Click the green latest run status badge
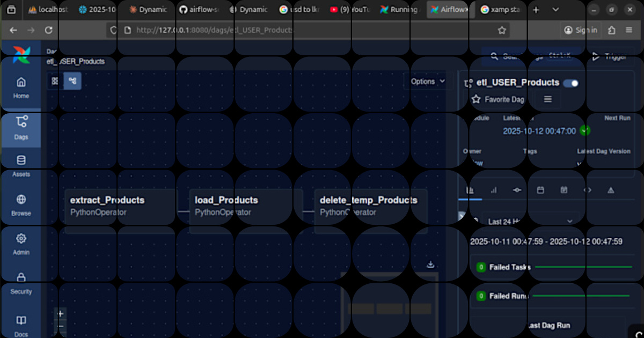Screen dimensions: 644x338 pos(585,130)
